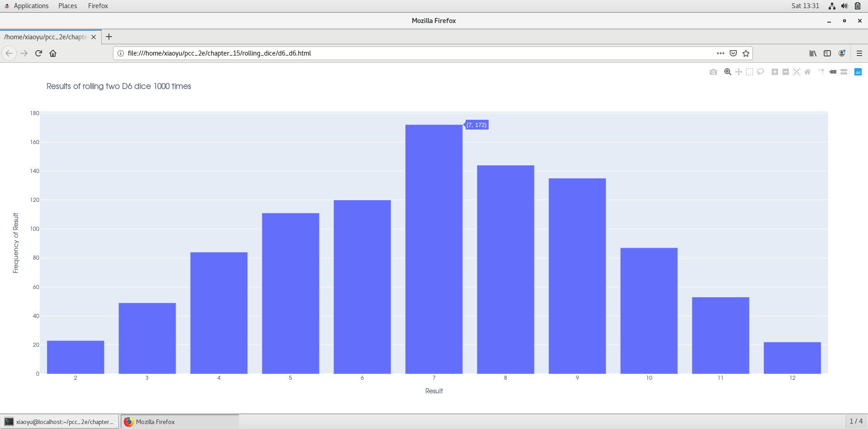Open the Library icon in Firefox toolbar
Screen dimensions: 868x429
coord(813,53)
